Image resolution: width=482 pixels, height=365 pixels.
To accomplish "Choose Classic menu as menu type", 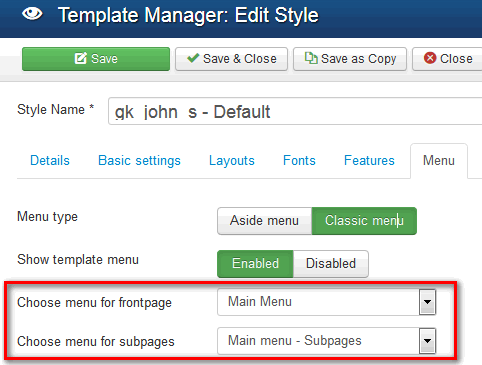I will 364,221.
